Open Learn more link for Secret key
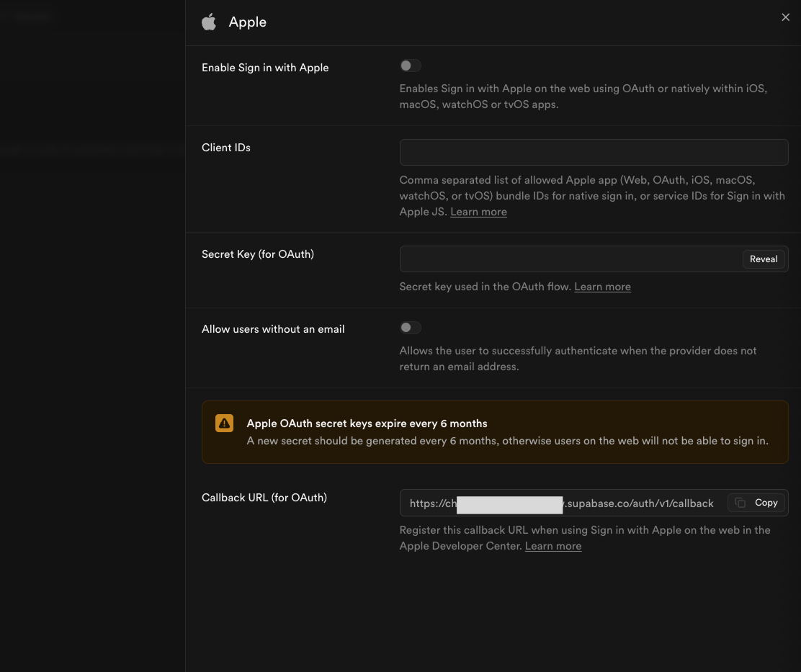The height and width of the screenshot is (672, 801). click(602, 287)
